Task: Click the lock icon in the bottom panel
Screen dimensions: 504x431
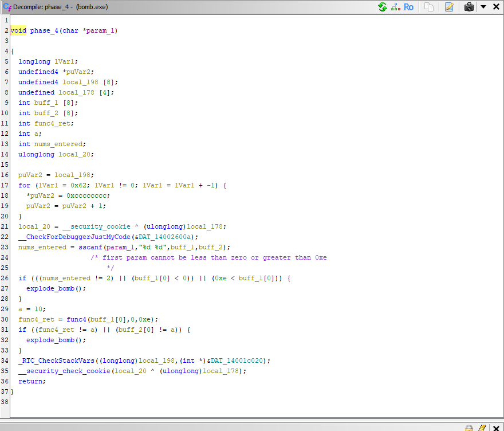Action: (469, 428)
